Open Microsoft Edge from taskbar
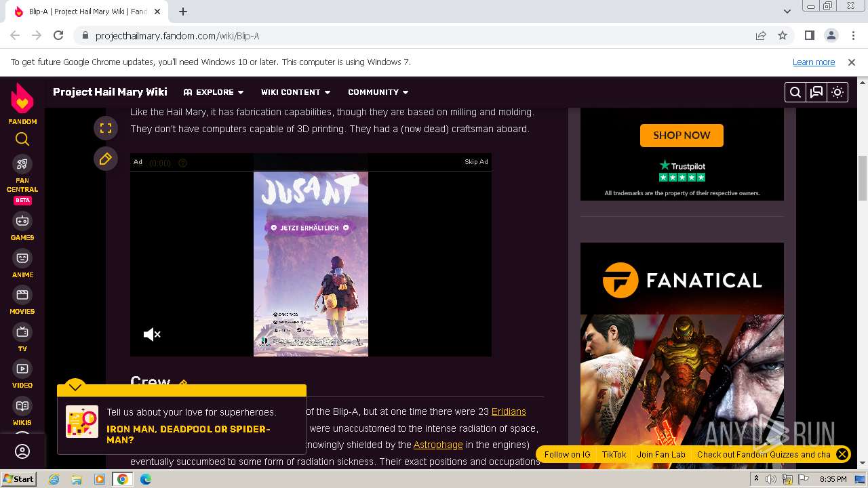This screenshot has width=868, height=488. tap(145, 479)
